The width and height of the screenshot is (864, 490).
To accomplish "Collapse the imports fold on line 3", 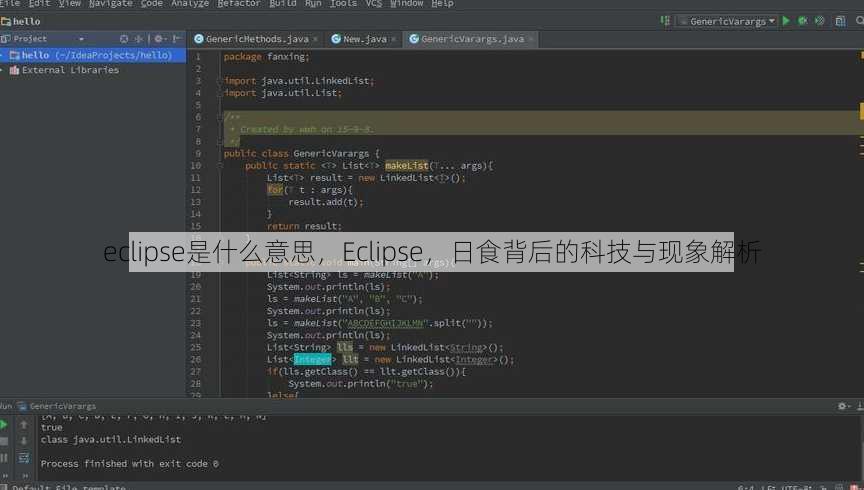I will click(x=220, y=80).
